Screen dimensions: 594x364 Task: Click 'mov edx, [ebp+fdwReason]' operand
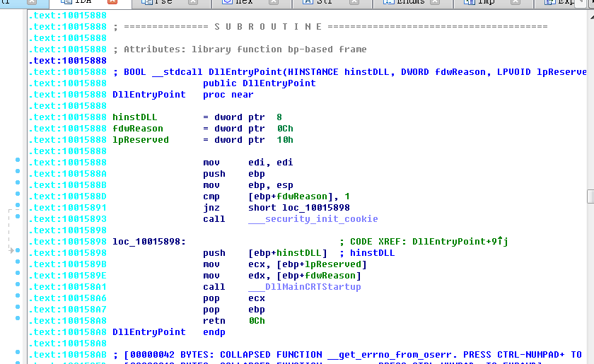click(x=305, y=276)
